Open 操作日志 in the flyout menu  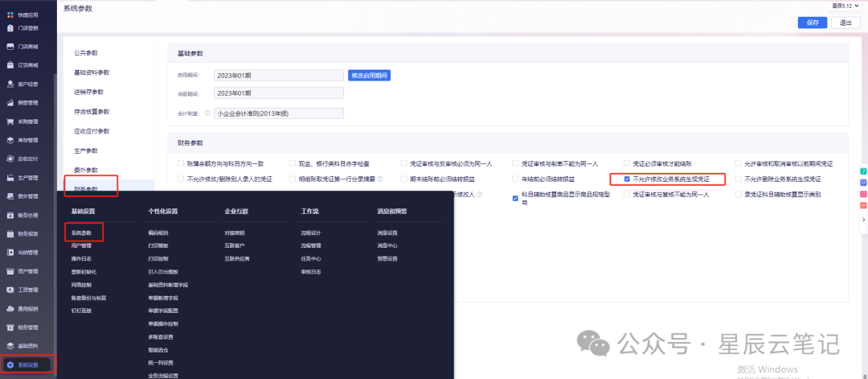pos(81,259)
